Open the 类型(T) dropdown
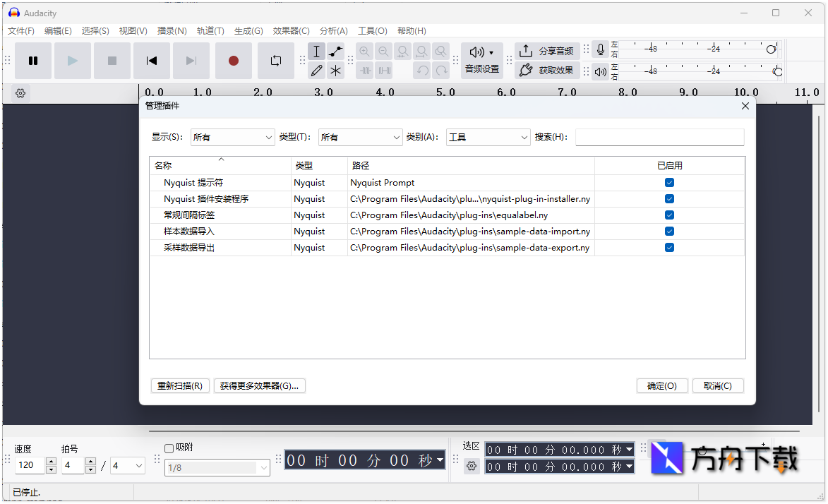 coord(360,138)
